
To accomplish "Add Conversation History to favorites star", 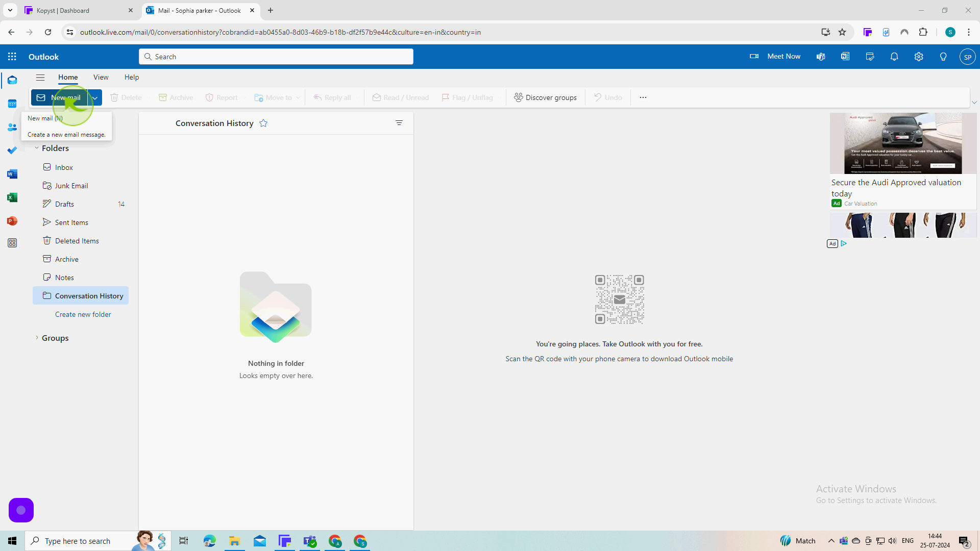I will [x=263, y=123].
